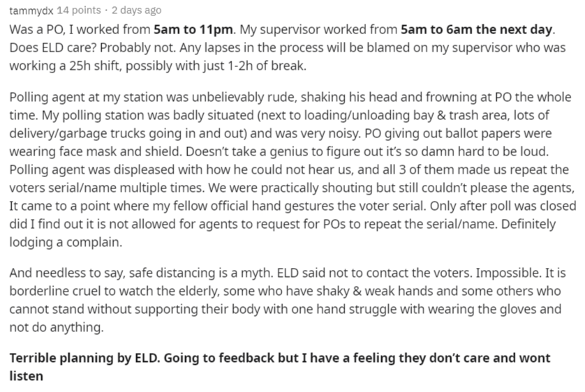Click the bold 5am to 11pm text
The width and height of the screenshot is (585, 392).
pos(193,29)
